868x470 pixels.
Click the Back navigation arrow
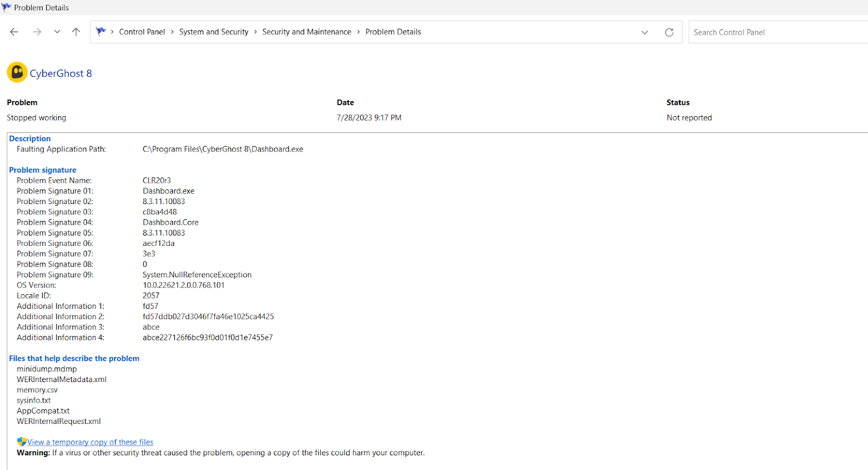point(14,32)
